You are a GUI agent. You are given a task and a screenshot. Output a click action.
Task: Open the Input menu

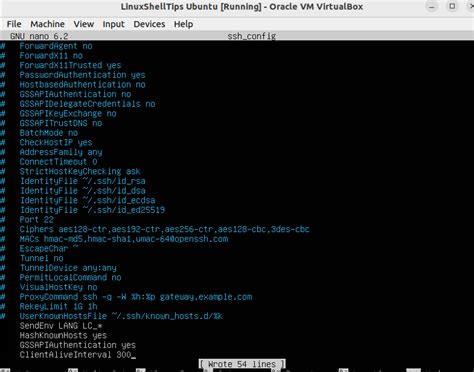(113, 24)
